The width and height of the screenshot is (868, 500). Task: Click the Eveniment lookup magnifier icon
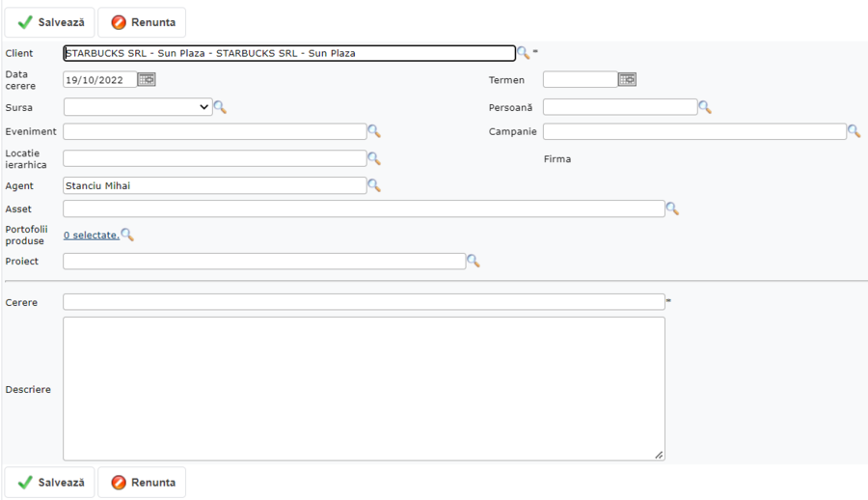374,131
